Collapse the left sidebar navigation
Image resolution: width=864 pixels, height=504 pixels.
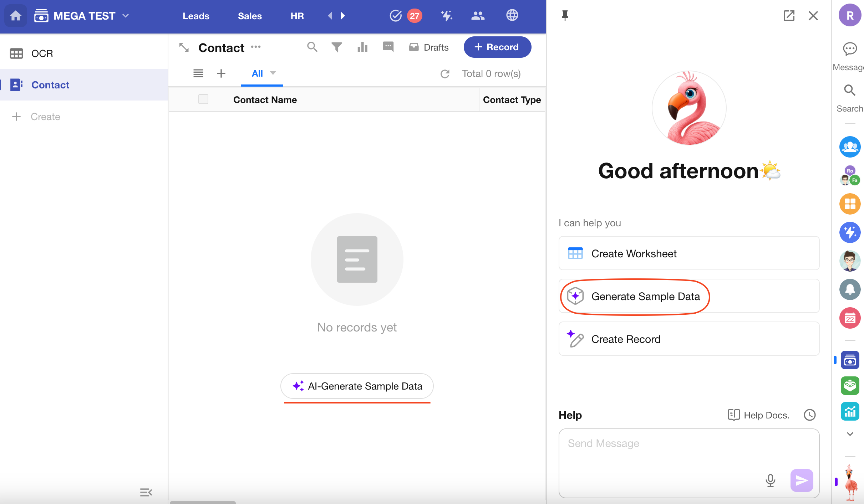(x=146, y=492)
